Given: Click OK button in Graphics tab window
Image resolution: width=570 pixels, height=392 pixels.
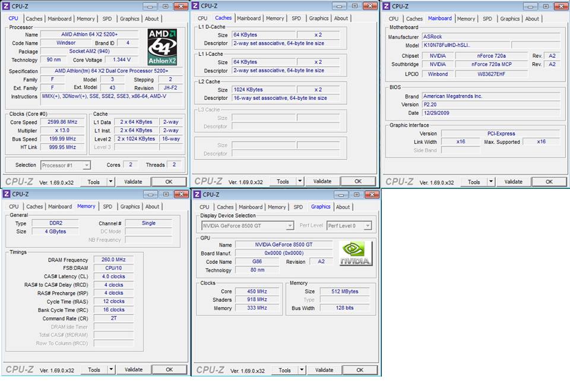Looking at the screenshot, I should click(x=360, y=370).
